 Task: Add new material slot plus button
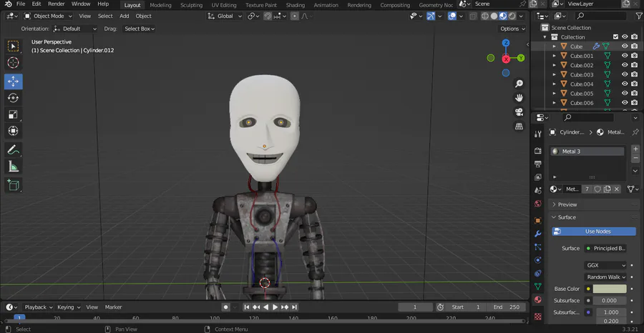click(x=635, y=149)
